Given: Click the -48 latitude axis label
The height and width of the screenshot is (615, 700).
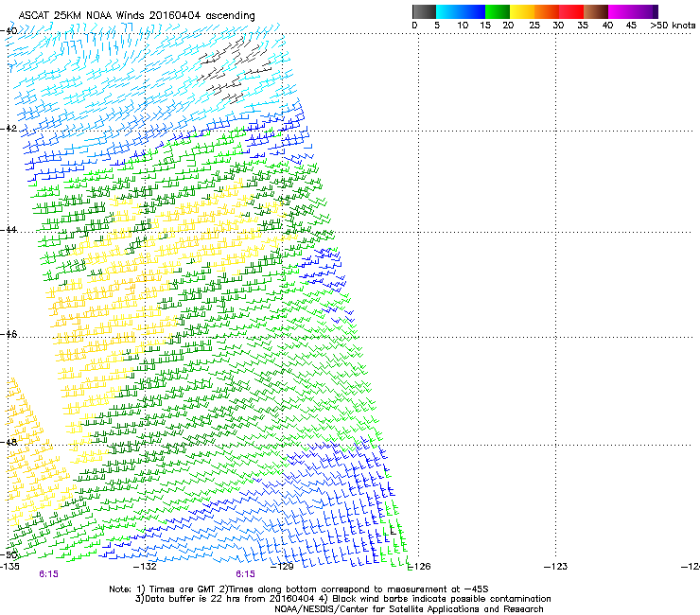Looking at the screenshot, I should [9, 442].
